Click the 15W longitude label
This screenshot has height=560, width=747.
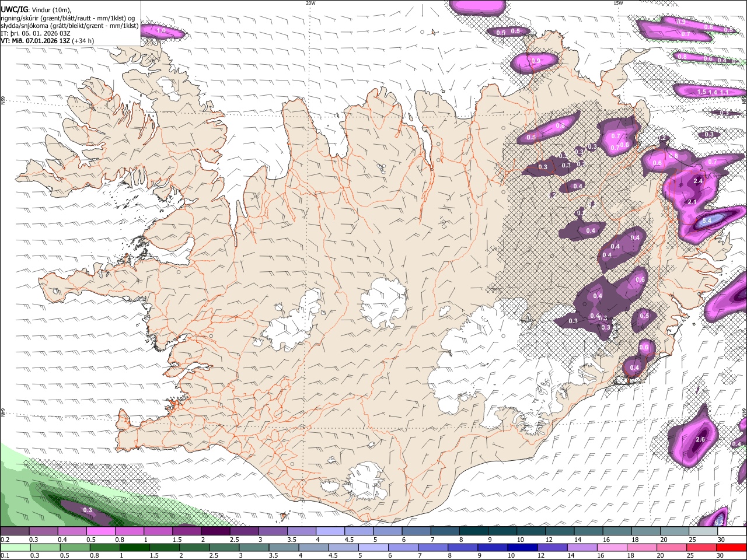pyautogui.click(x=618, y=3)
